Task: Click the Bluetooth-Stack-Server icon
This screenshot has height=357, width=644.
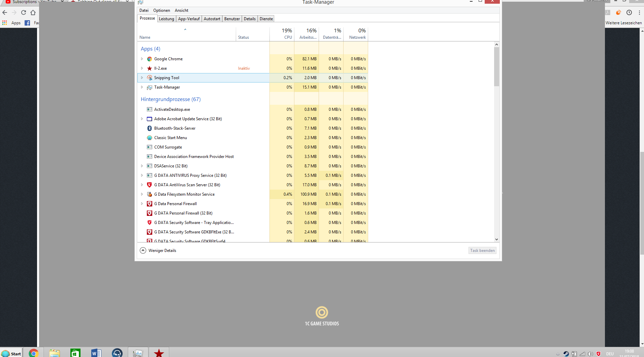Action: [150, 128]
